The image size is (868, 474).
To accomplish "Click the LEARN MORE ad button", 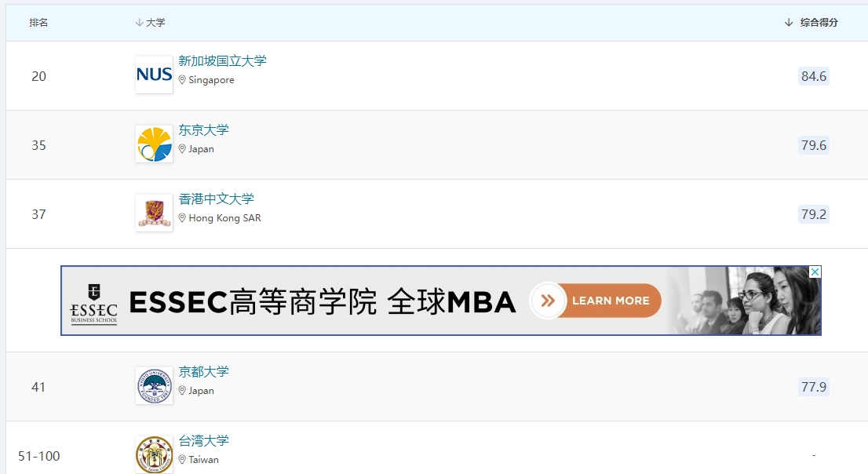I will pyautogui.click(x=596, y=301).
